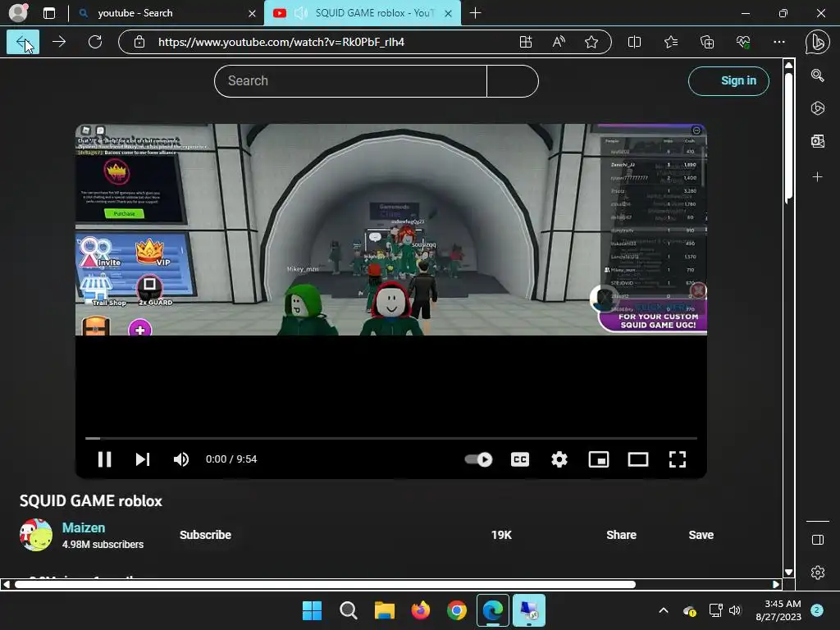This screenshot has width=840, height=630.
Task: Click the video frame thumbnail
Action: 391,230
